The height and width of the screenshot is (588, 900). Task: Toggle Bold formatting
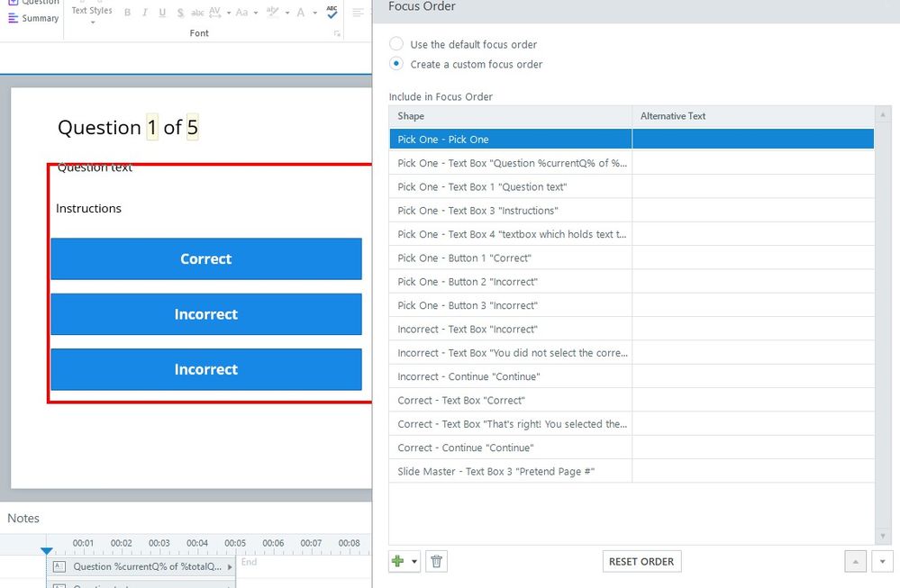tap(127, 12)
